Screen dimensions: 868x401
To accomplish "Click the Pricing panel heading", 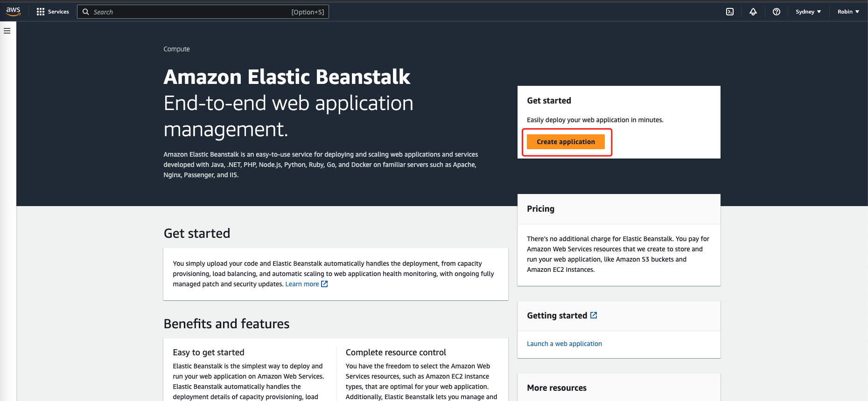I will point(540,209).
